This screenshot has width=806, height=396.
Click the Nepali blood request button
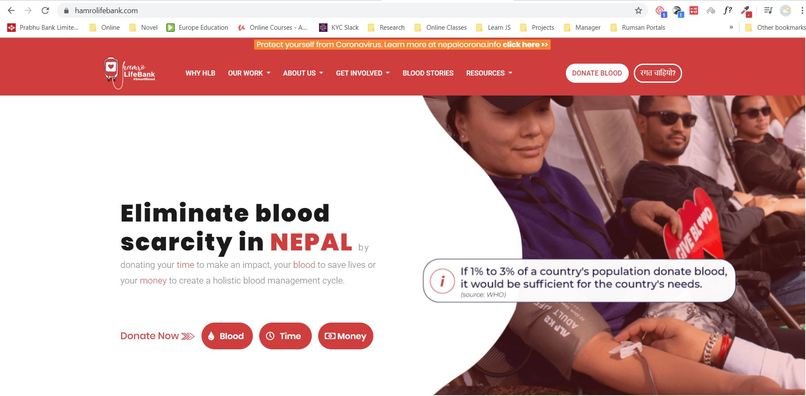click(x=657, y=73)
